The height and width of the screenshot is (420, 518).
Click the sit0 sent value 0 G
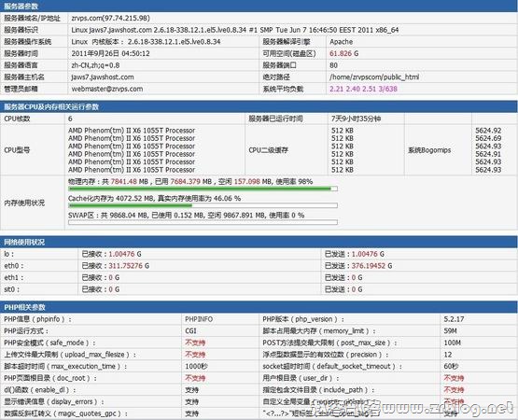pos(357,289)
